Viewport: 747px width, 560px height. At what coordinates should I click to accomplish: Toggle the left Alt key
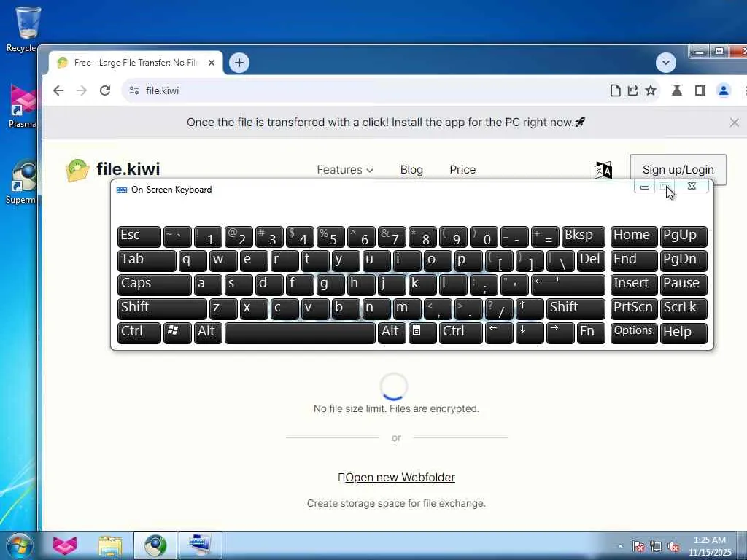coord(208,332)
